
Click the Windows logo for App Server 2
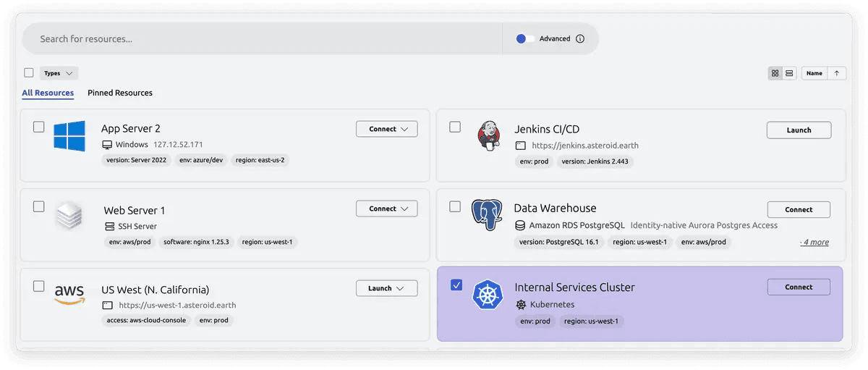[69, 136]
